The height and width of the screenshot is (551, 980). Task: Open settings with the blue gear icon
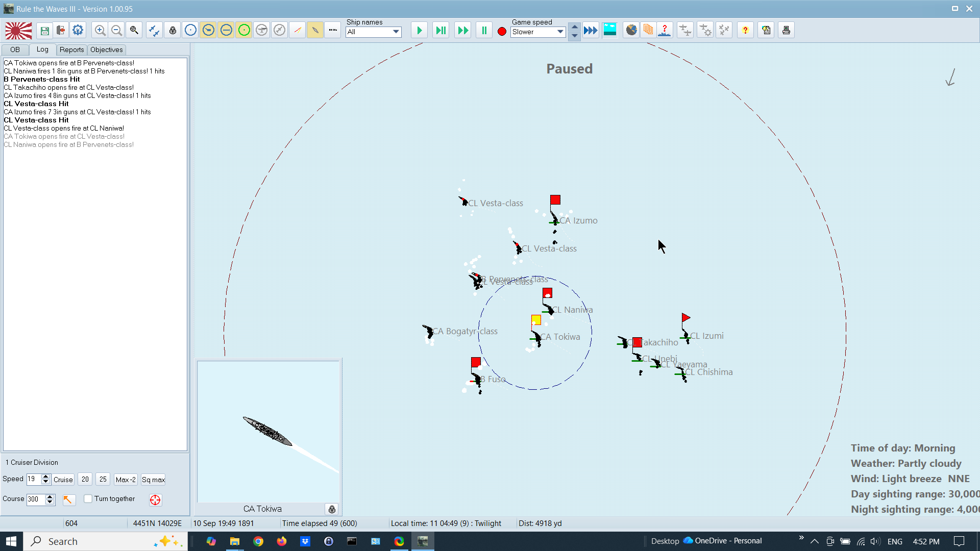point(78,31)
